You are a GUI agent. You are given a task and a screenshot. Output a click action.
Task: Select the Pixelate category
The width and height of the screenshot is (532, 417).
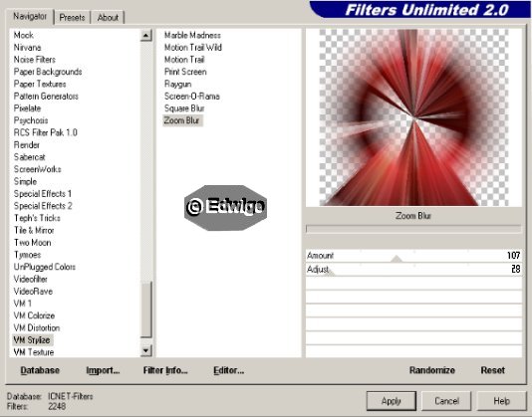pyautogui.click(x=27, y=108)
